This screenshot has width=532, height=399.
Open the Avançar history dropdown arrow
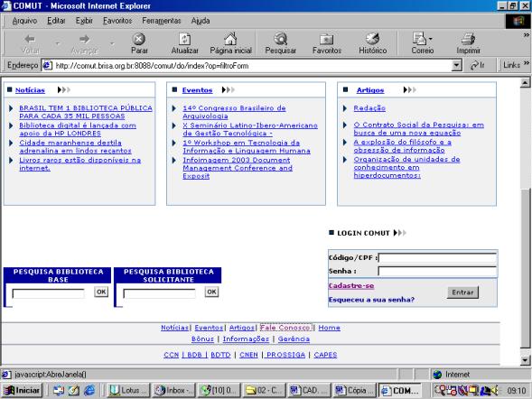pos(112,43)
